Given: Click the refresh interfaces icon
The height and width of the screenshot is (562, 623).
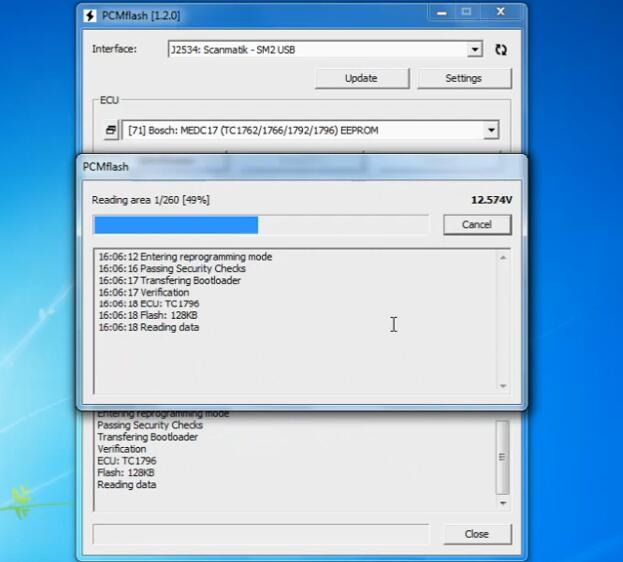Looking at the screenshot, I should [x=501, y=49].
